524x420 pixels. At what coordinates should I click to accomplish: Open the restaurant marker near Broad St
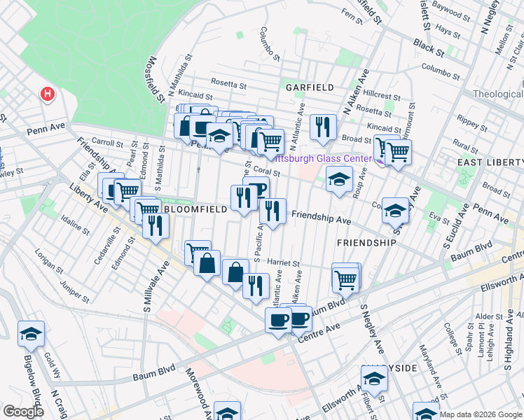coord(323,128)
